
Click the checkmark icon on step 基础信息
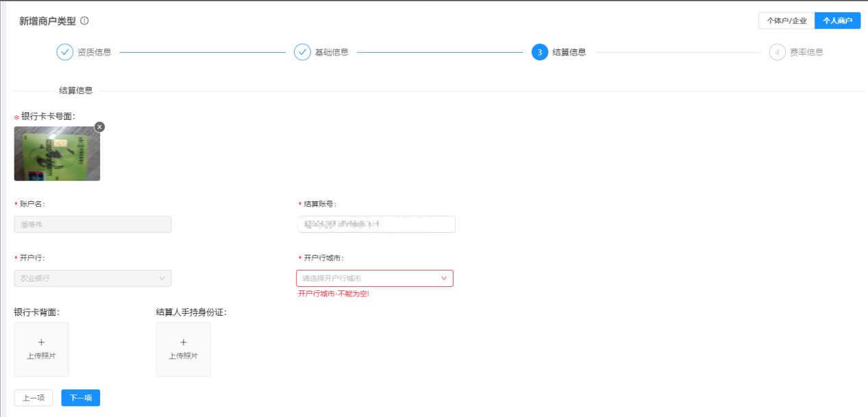click(x=302, y=51)
